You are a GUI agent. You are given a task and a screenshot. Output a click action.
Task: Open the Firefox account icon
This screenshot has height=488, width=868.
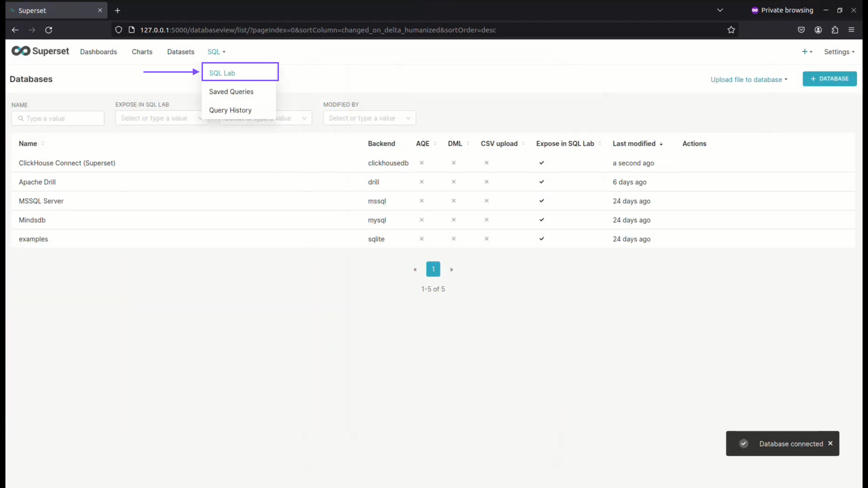818,30
